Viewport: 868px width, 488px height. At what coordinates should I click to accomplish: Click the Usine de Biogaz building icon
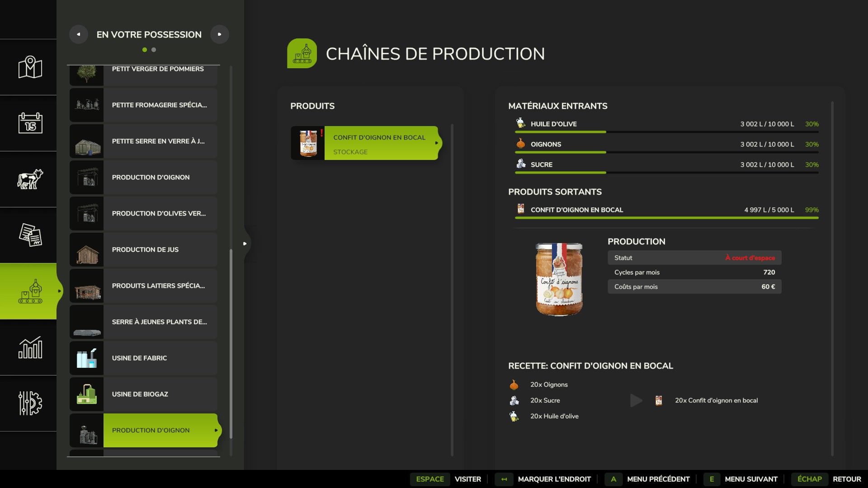click(87, 394)
